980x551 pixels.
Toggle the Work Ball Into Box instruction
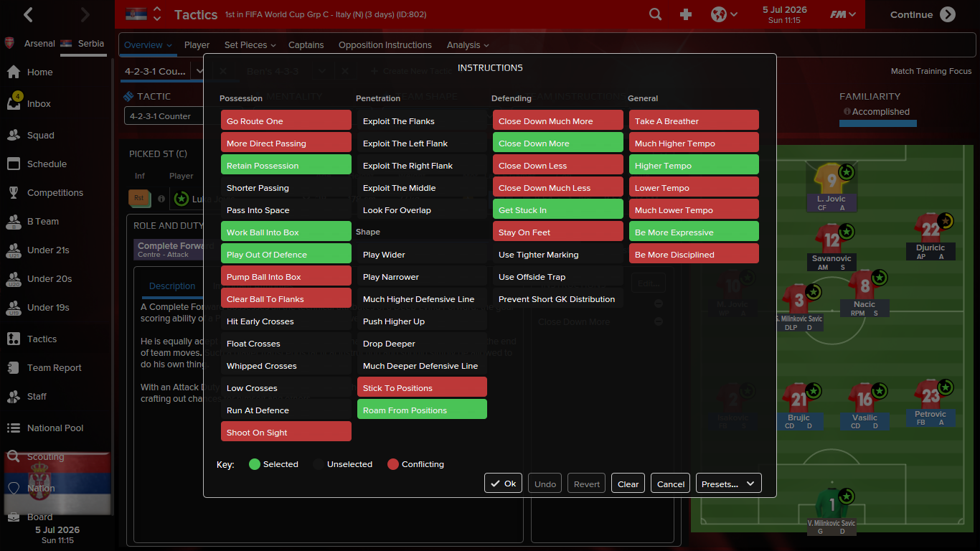pyautogui.click(x=286, y=232)
